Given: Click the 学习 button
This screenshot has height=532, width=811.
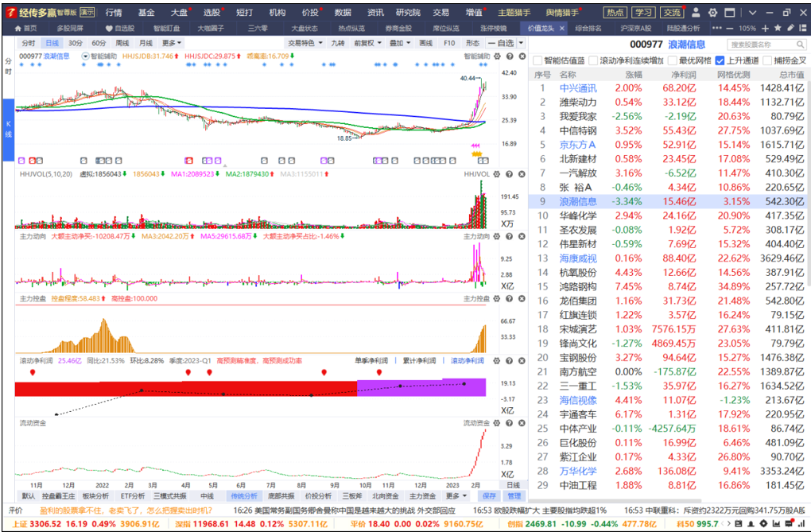Looking at the screenshot, I should pyautogui.click(x=644, y=13).
